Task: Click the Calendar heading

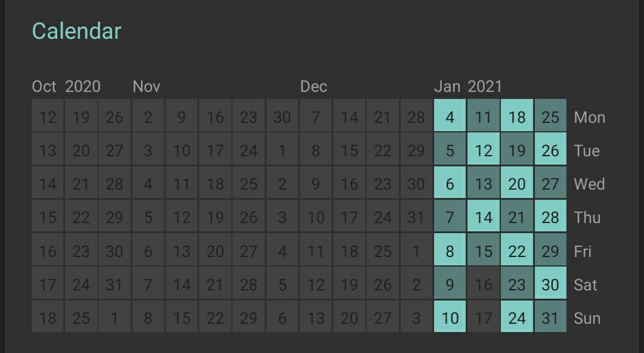Action: point(77,31)
